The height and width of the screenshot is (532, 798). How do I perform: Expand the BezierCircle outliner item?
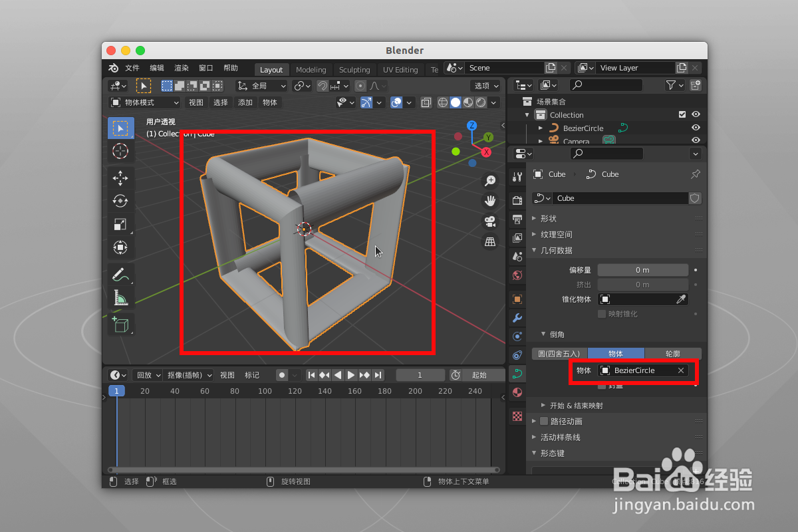click(541, 128)
